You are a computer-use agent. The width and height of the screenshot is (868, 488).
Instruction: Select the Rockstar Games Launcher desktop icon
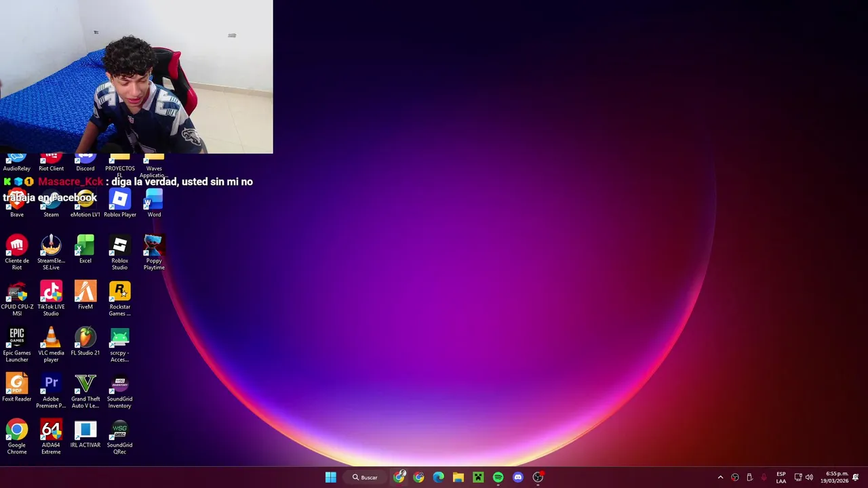point(119,299)
